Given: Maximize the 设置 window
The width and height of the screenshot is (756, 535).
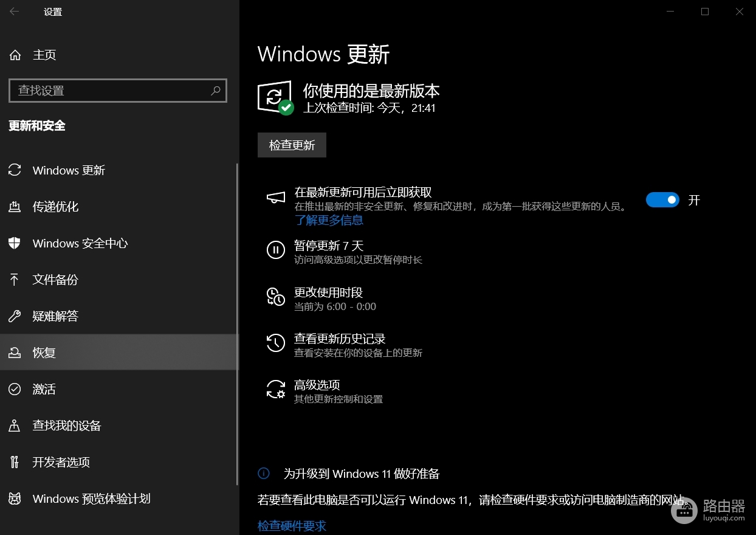Looking at the screenshot, I should pyautogui.click(x=705, y=12).
